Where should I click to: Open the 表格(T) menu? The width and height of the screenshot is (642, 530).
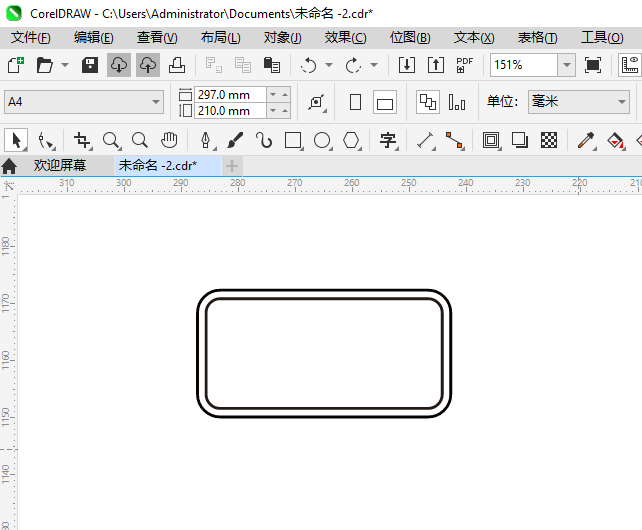point(537,38)
